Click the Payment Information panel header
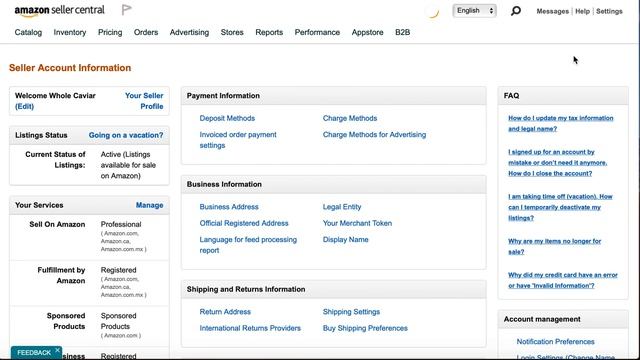The width and height of the screenshot is (640, 360). click(333, 96)
